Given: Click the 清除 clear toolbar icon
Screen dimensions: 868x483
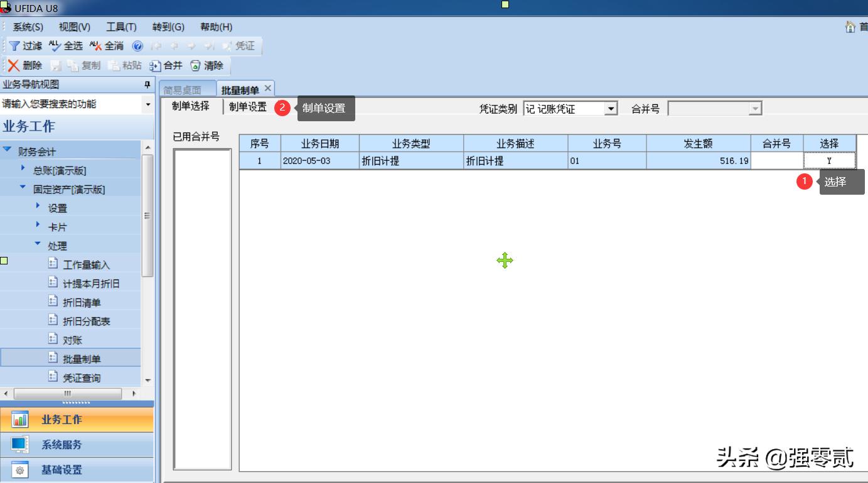Looking at the screenshot, I should (208, 65).
